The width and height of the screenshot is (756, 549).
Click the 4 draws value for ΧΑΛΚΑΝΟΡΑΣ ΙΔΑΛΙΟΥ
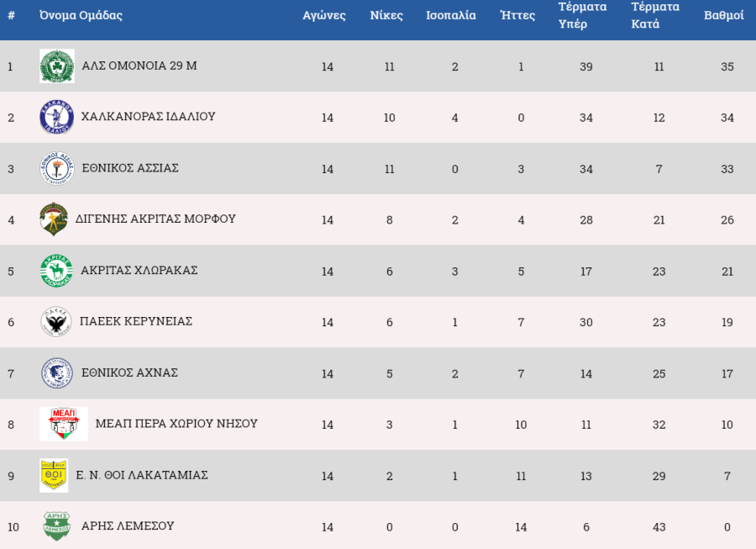pyautogui.click(x=454, y=118)
